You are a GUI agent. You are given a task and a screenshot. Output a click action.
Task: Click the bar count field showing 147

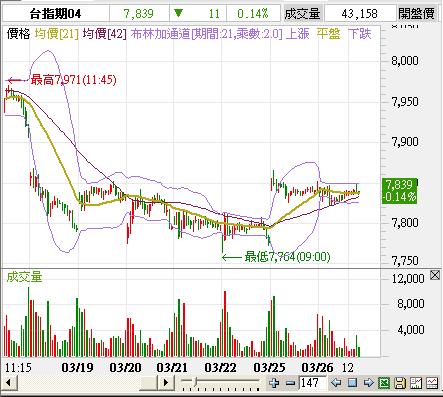[313, 383]
